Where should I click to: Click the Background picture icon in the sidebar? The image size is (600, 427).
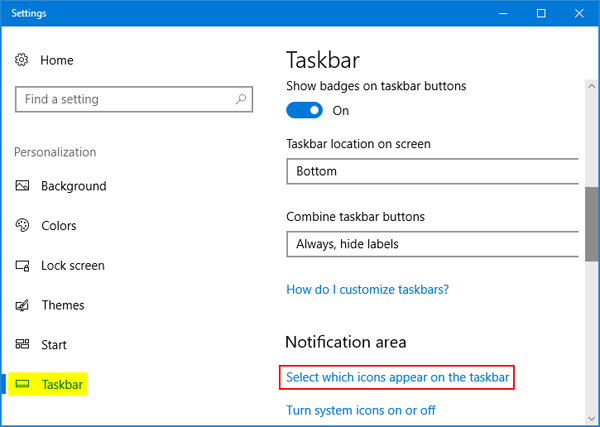22,186
